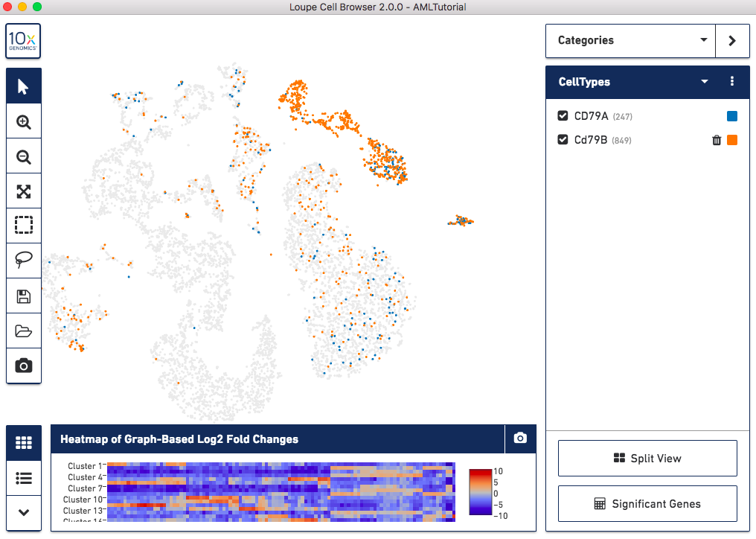Switch to the list view icon
756x539 pixels.
(23, 478)
